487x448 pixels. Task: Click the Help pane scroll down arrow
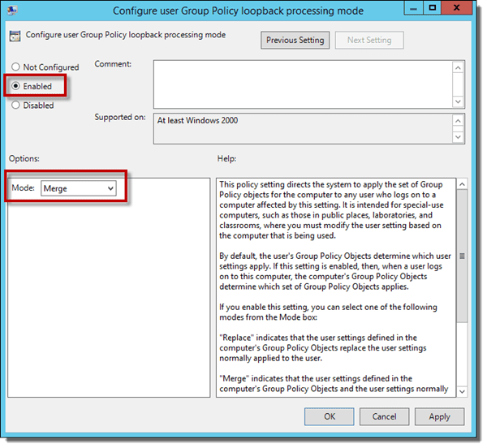(x=462, y=391)
